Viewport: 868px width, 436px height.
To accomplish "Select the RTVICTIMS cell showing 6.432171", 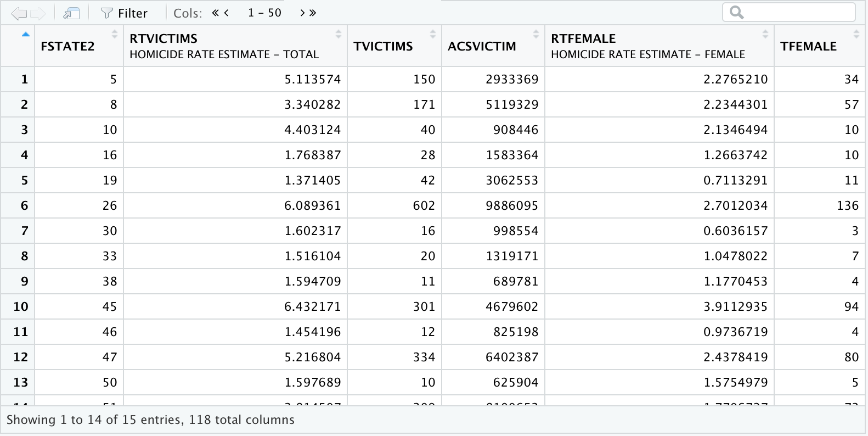I will pos(312,306).
